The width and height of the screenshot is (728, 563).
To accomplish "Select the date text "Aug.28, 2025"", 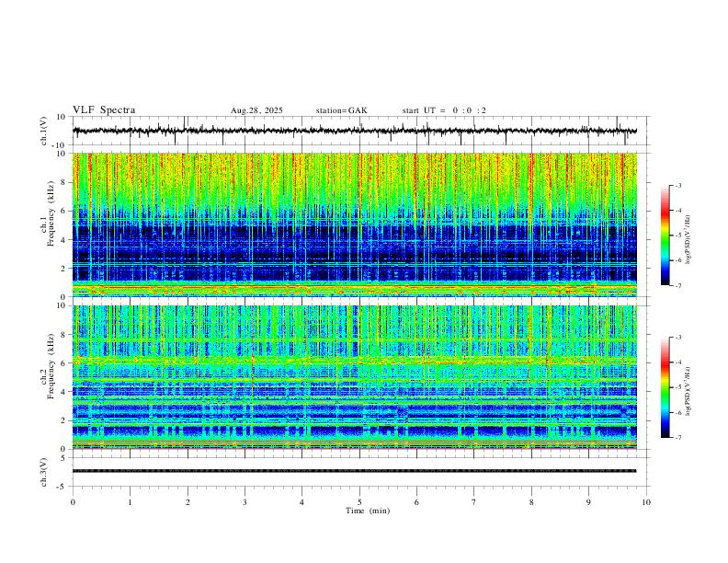I will (256, 110).
